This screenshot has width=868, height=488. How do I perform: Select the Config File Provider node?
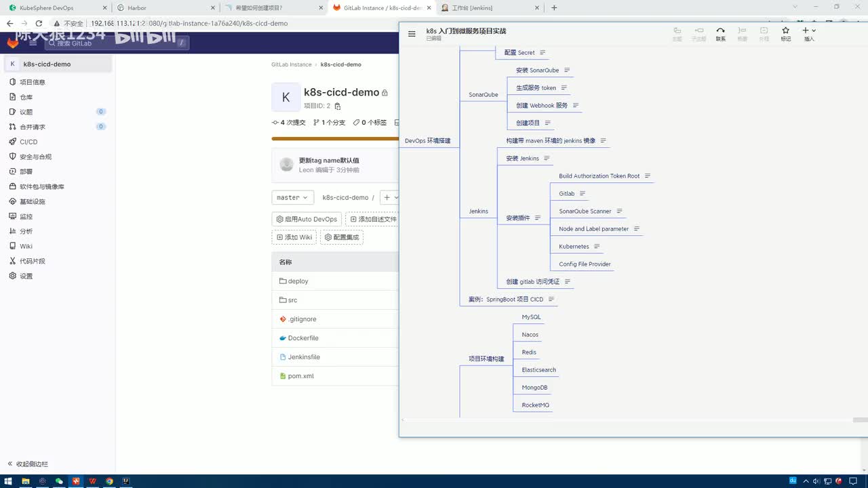(585, 264)
